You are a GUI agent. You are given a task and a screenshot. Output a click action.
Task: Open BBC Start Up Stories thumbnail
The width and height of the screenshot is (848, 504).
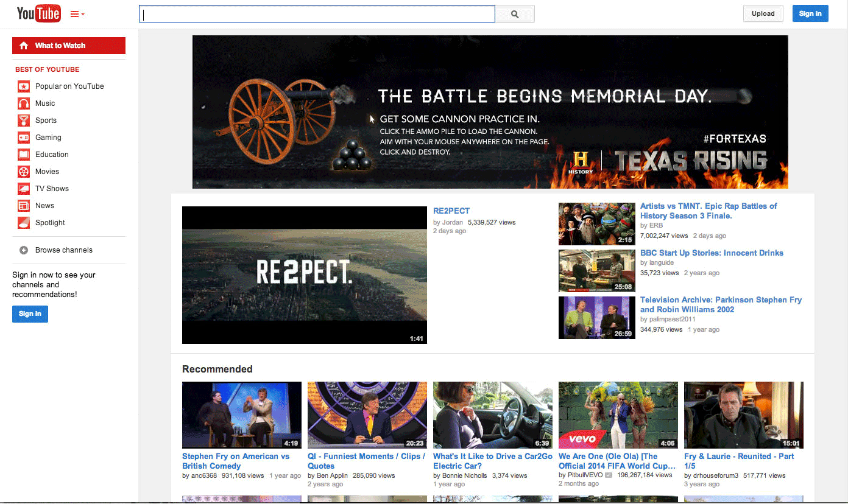point(597,271)
